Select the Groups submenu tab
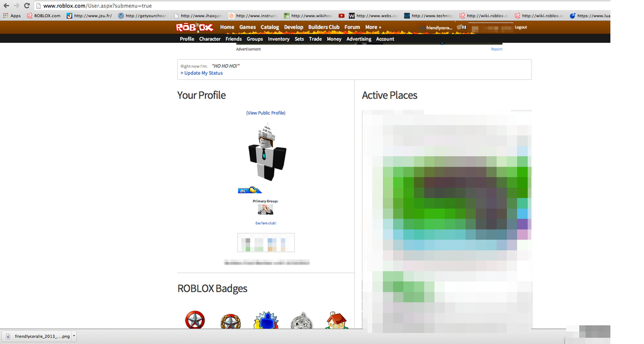The height and width of the screenshot is (344, 644). pyautogui.click(x=255, y=39)
